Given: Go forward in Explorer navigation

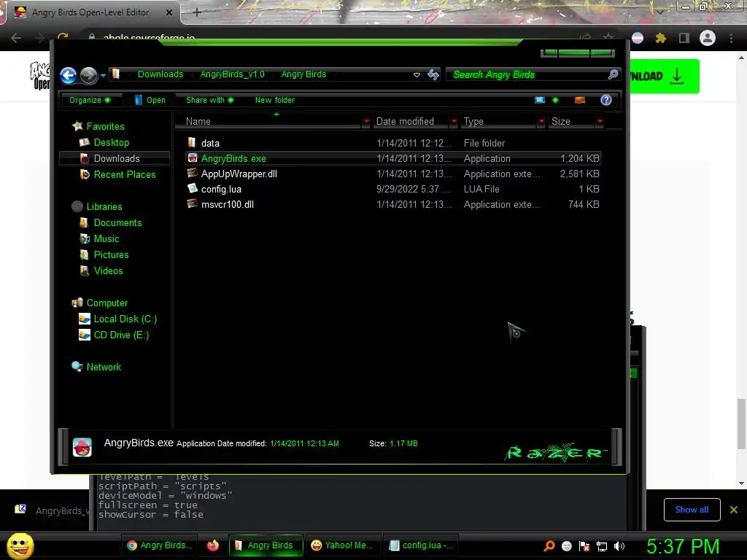Looking at the screenshot, I should click(x=88, y=75).
